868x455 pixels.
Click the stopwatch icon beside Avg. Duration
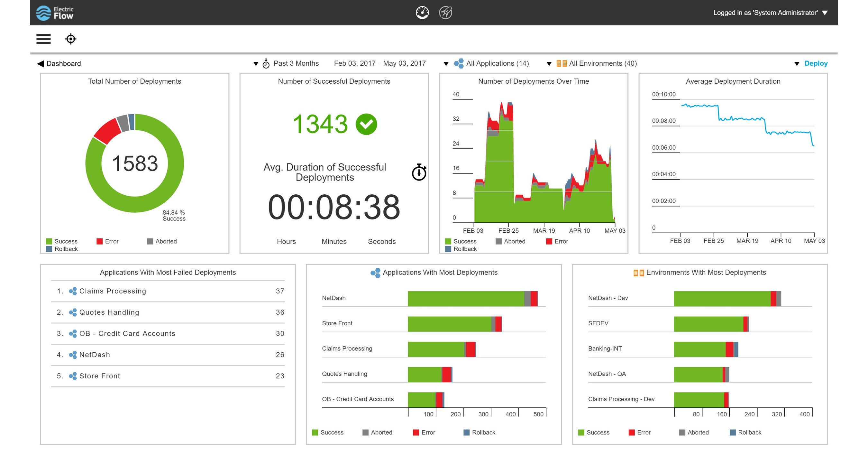pos(418,172)
